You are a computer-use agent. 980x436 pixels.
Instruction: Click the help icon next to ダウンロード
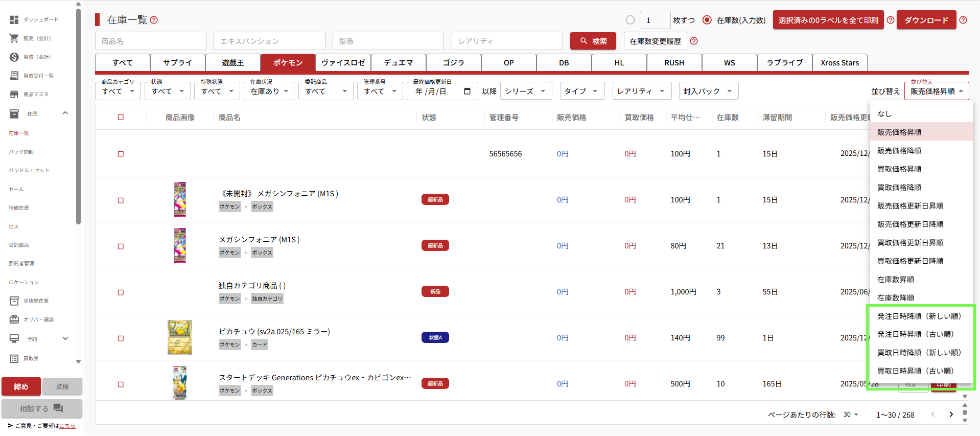point(963,20)
